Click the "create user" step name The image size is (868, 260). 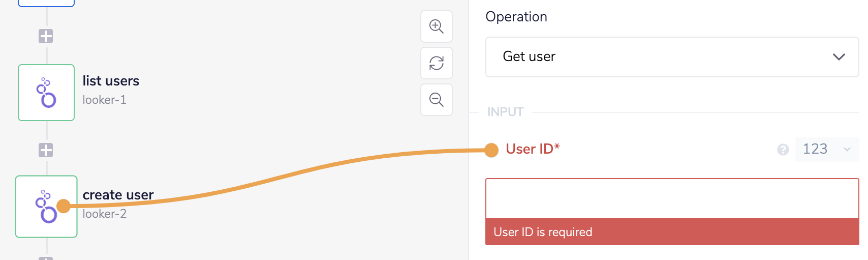click(x=118, y=195)
